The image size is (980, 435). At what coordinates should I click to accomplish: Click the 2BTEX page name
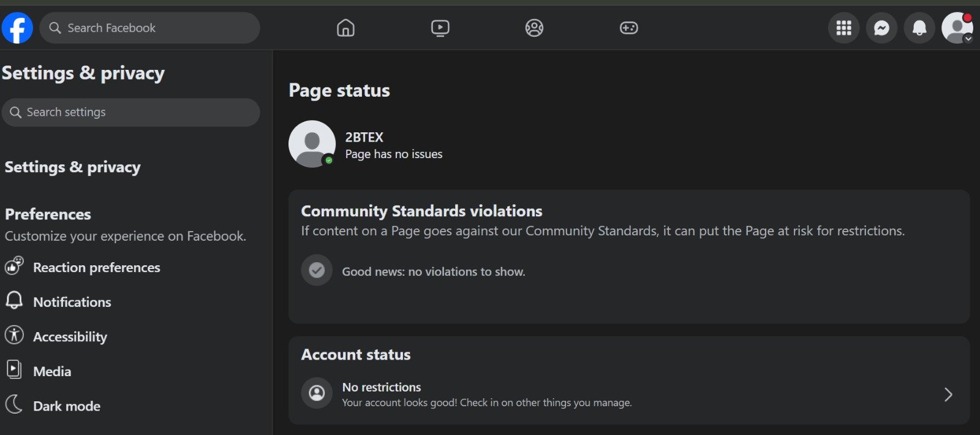pyautogui.click(x=364, y=137)
